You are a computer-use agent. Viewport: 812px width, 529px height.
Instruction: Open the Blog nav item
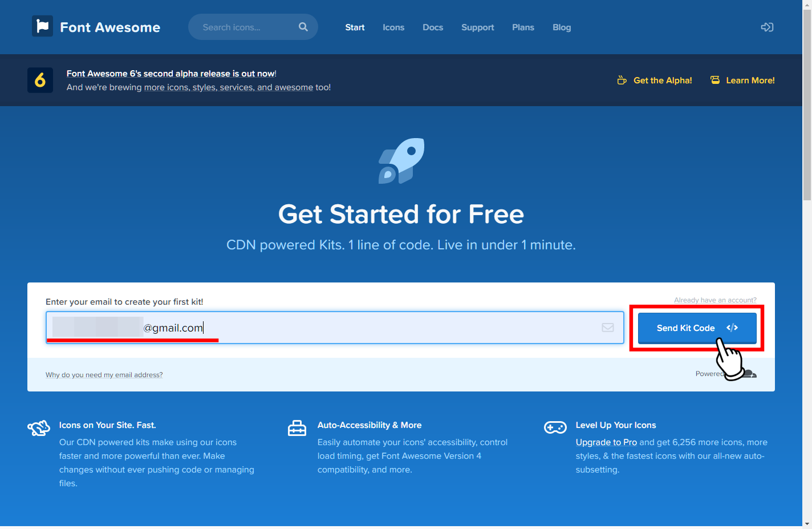(x=562, y=27)
